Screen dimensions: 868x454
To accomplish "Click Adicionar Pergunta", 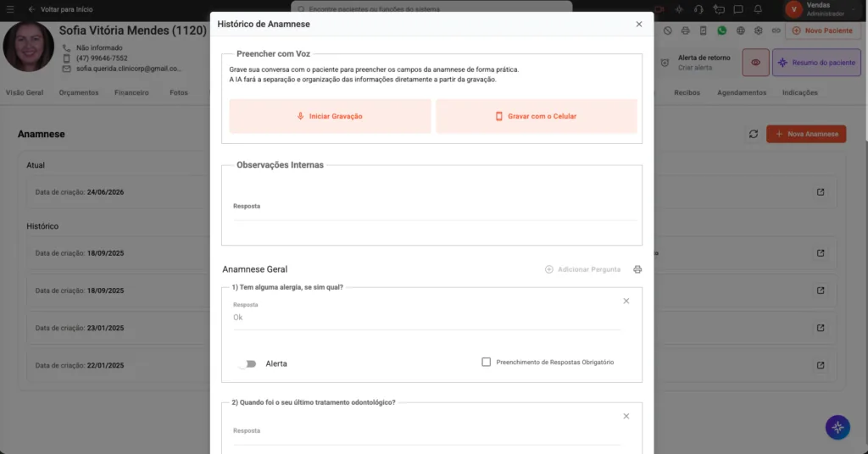I will pos(582,269).
